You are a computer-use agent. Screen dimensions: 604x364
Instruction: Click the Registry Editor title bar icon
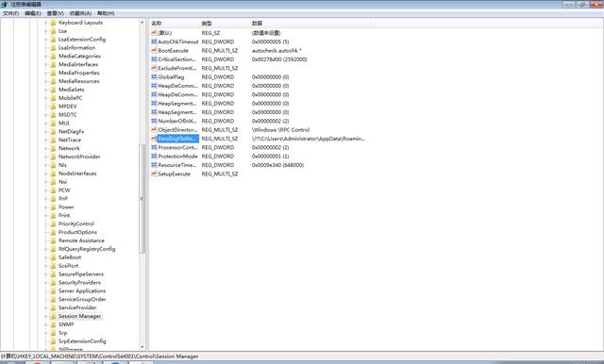point(4,4)
